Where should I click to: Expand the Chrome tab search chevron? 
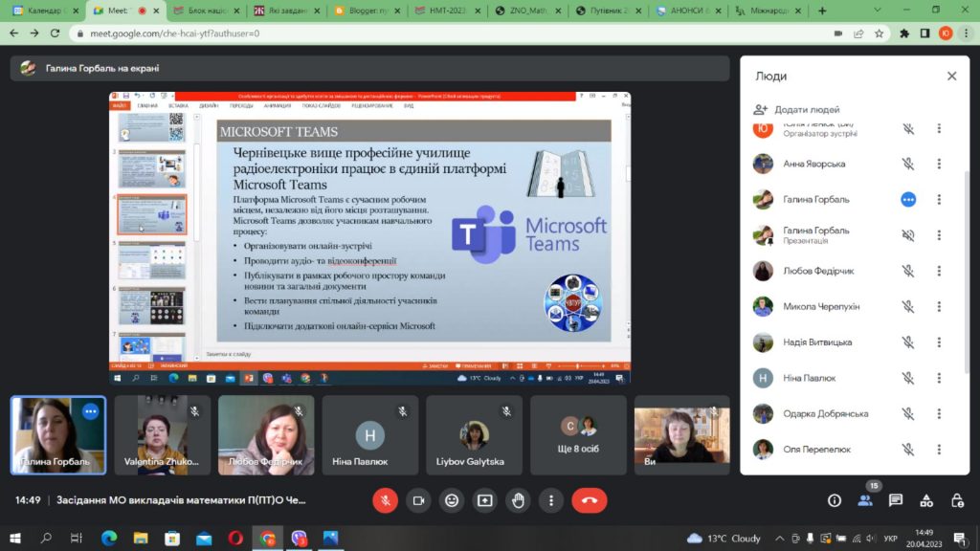coord(877,11)
